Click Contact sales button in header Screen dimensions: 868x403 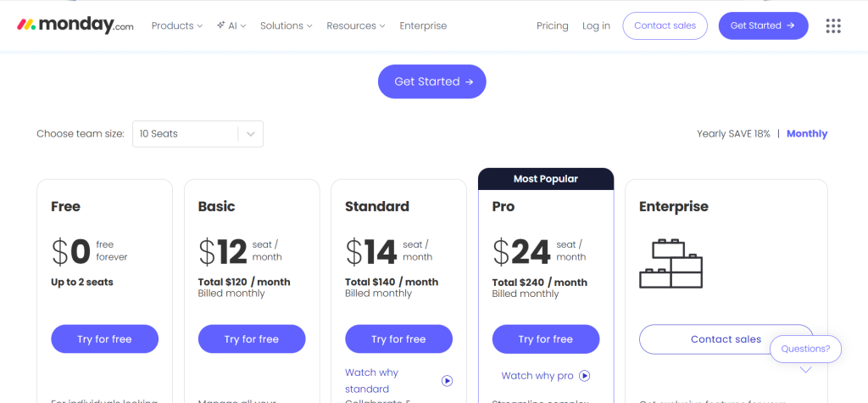click(665, 25)
